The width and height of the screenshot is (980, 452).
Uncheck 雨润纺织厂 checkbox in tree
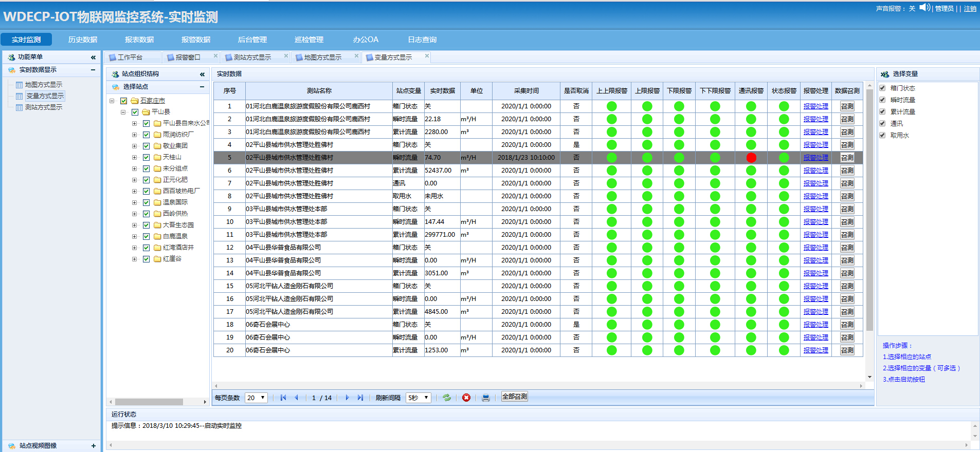(146, 135)
